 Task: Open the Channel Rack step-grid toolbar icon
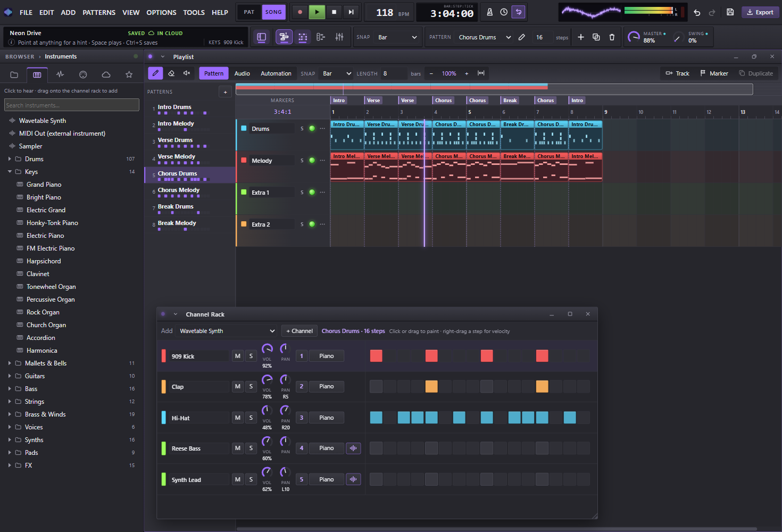click(303, 37)
